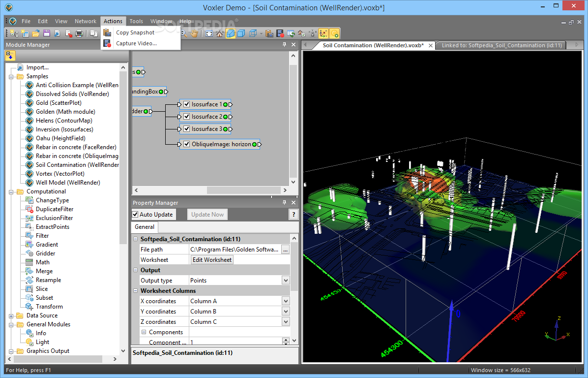Select Import... in Module Manager tree
The image size is (588, 378).
pos(37,67)
